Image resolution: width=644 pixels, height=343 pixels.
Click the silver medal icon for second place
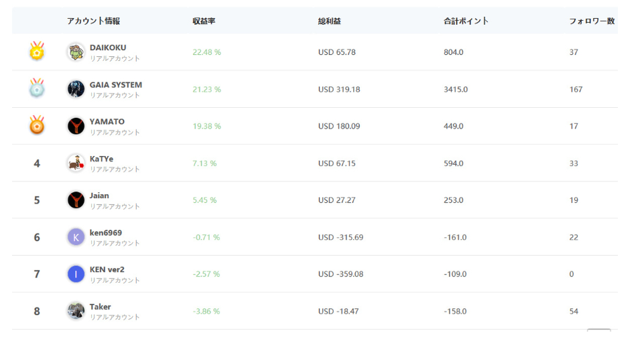37,88
